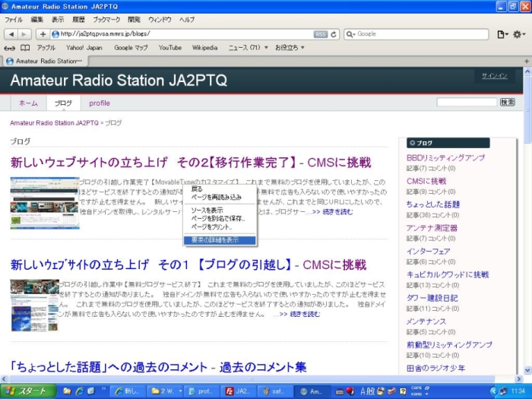532x399 pixels.
Task: Open the 開発 menu
Action: (135, 20)
